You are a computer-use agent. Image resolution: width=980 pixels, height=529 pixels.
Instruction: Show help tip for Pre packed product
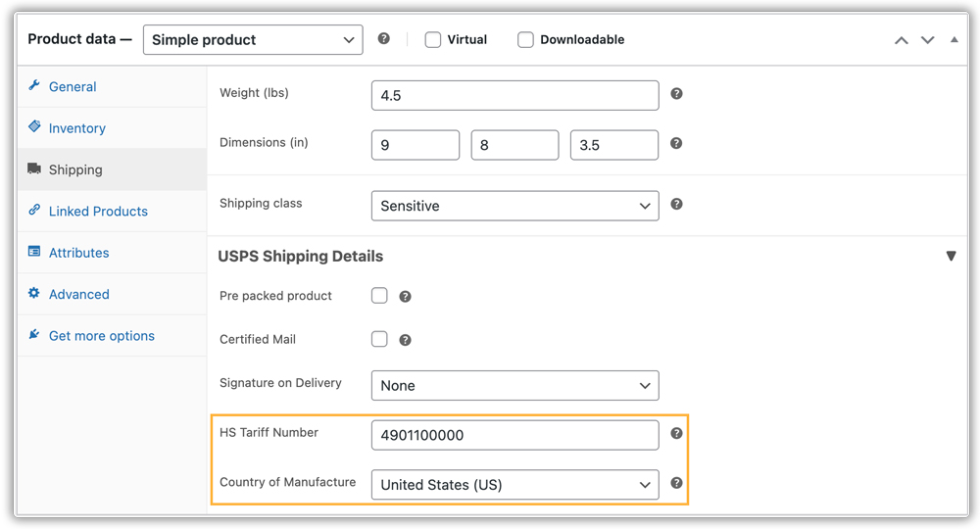(x=405, y=297)
